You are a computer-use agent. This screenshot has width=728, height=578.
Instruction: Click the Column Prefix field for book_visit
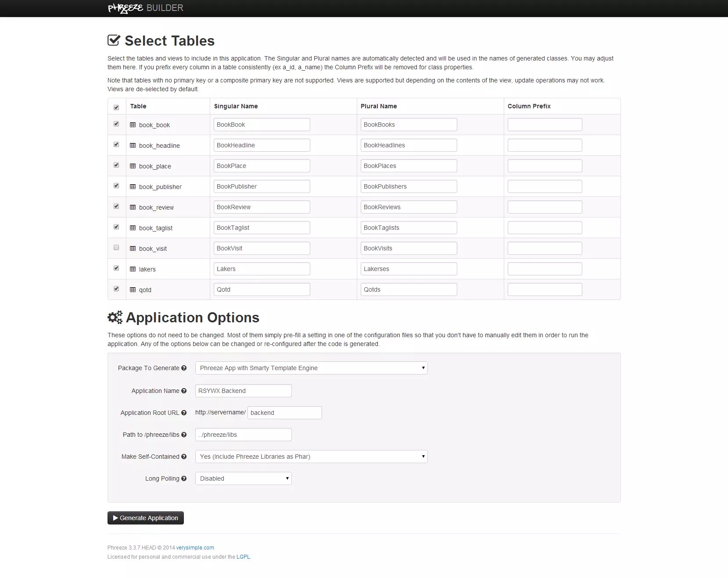(x=545, y=248)
